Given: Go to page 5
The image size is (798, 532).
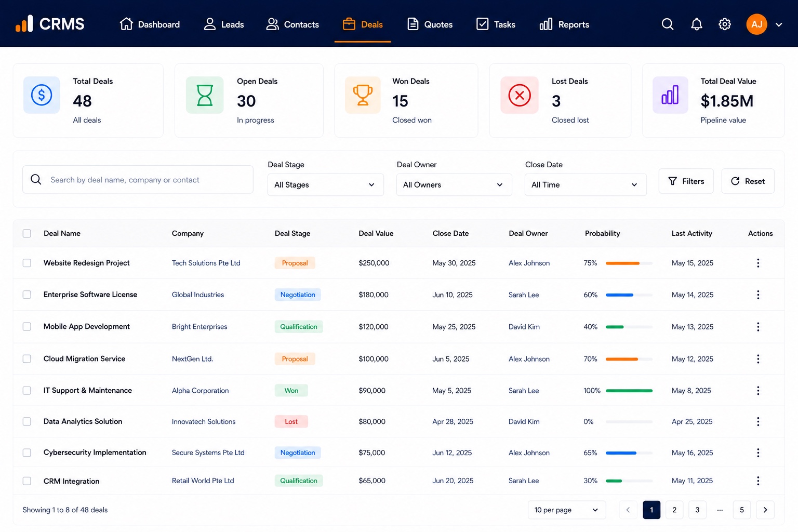Looking at the screenshot, I should pyautogui.click(x=742, y=510).
